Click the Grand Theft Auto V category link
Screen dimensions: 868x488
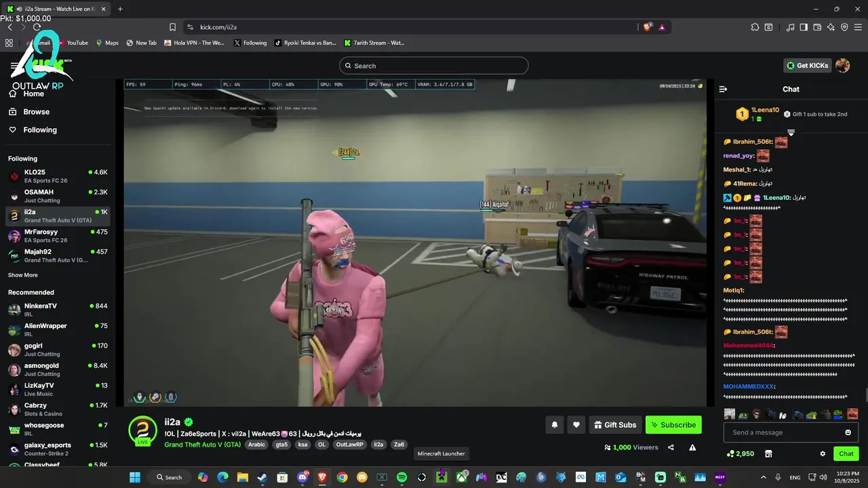point(202,445)
